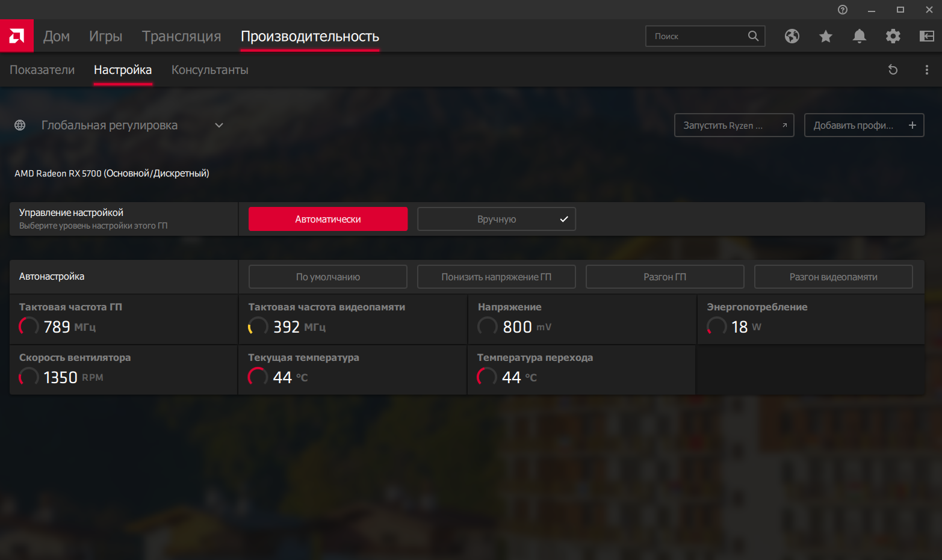Open the help question mark icon
Image resolution: width=942 pixels, height=560 pixels.
pyautogui.click(x=843, y=10)
